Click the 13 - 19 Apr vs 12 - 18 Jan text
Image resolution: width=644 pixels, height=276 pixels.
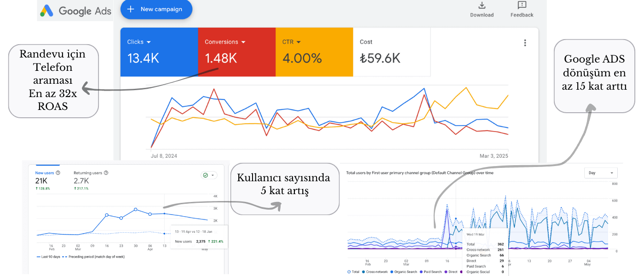click(x=194, y=231)
